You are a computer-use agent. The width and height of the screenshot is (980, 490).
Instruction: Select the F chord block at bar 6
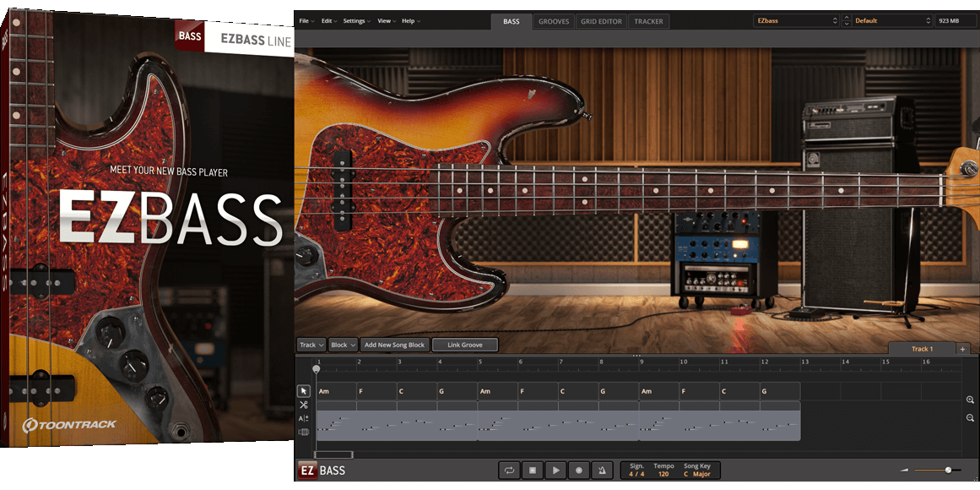(x=539, y=392)
